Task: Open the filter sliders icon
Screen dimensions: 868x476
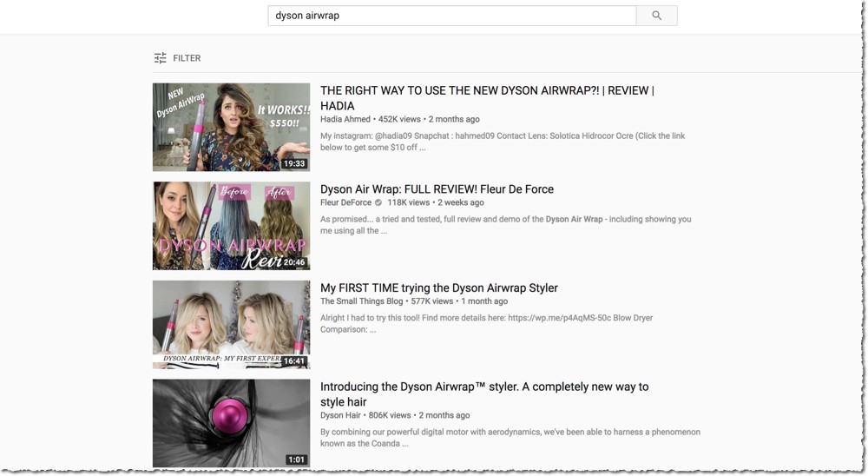Action: pyautogui.click(x=160, y=57)
